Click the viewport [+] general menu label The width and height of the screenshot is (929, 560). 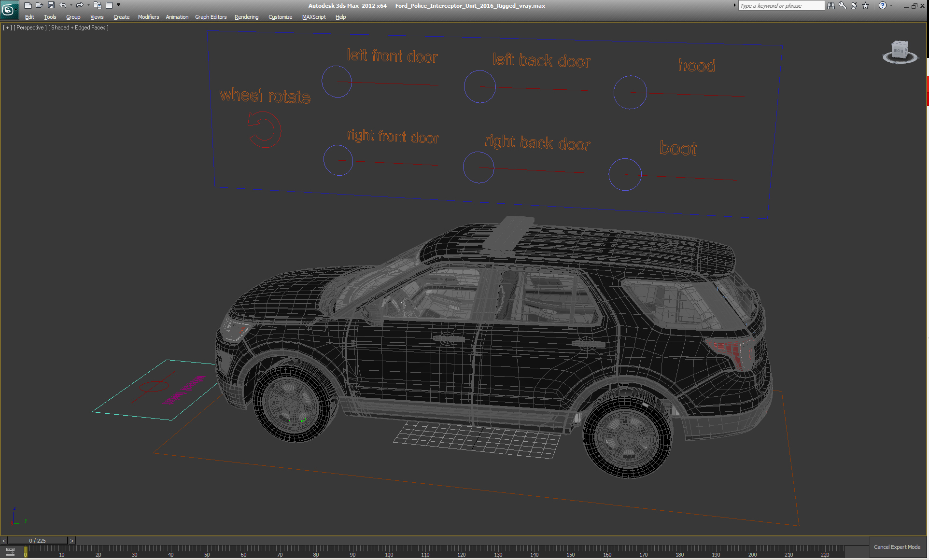(x=7, y=28)
